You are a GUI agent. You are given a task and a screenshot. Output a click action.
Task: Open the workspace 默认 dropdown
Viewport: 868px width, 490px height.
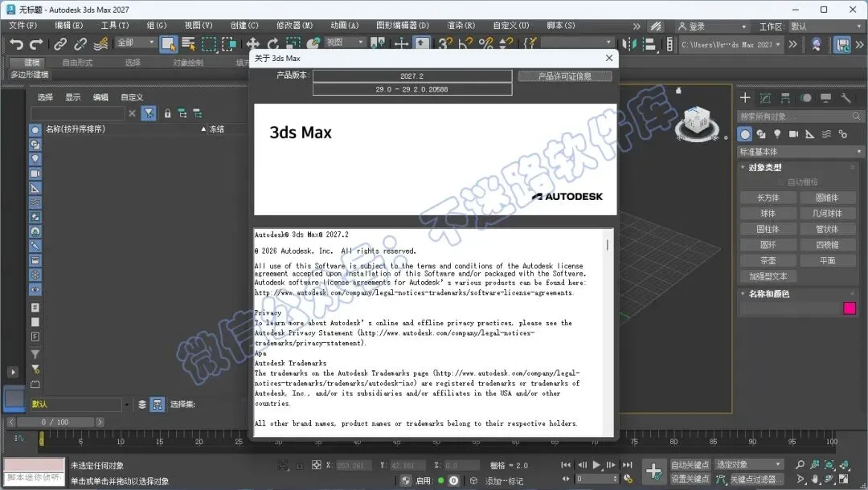click(x=825, y=27)
